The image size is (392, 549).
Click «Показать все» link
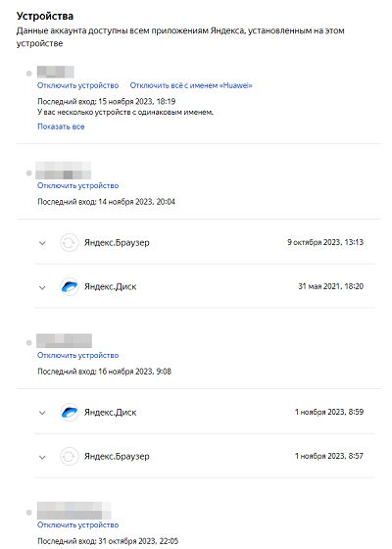[61, 126]
